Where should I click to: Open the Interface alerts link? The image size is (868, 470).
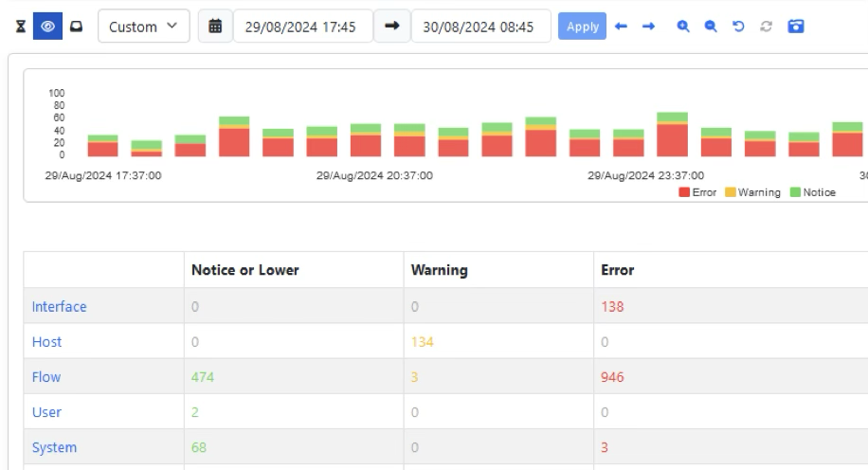[60, 307]
